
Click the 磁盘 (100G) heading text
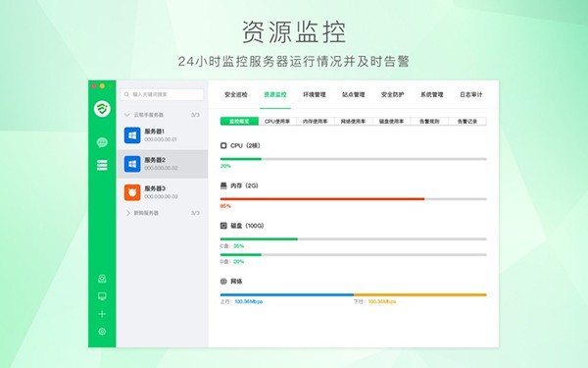(x=247, y=226)
